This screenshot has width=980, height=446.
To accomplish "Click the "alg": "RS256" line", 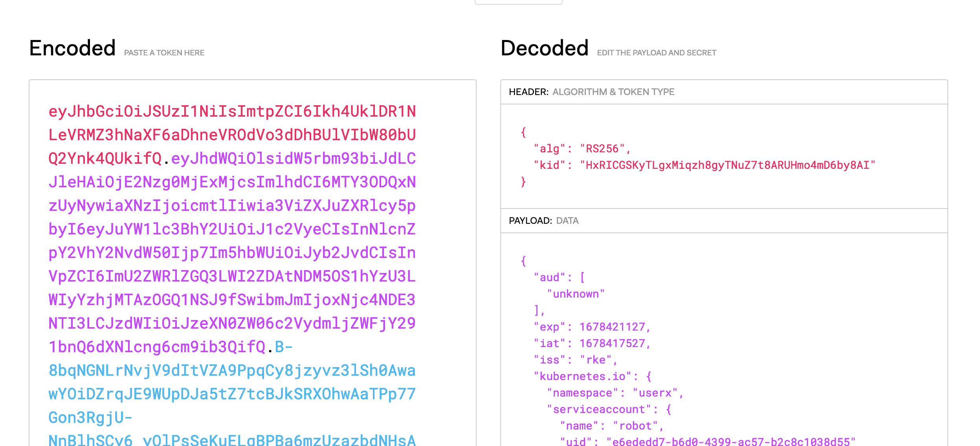I will (x=582, y=149).
